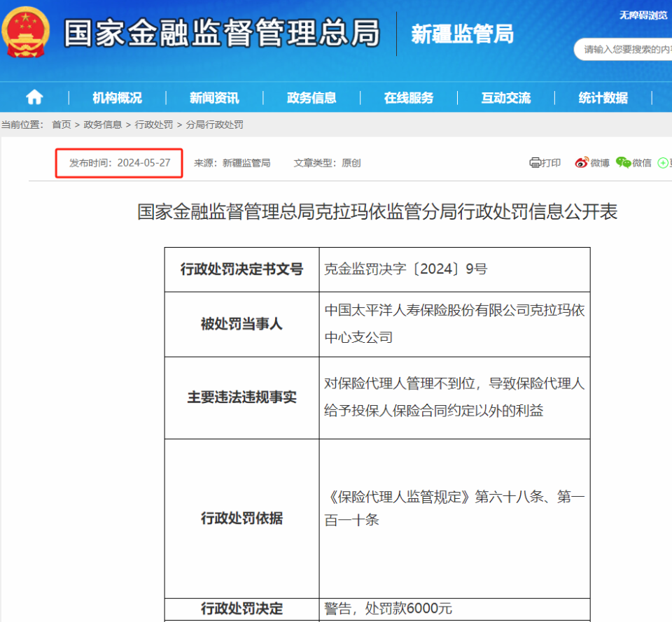Go to 首页 in breadcrumb

pyautogui.click(x=62, y=125)
